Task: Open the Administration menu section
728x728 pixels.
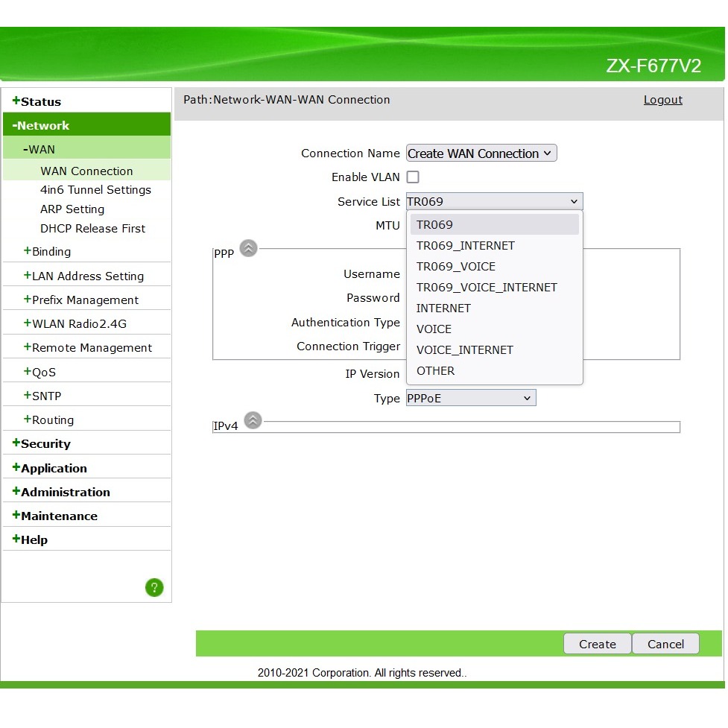Action: coord(65,493)
